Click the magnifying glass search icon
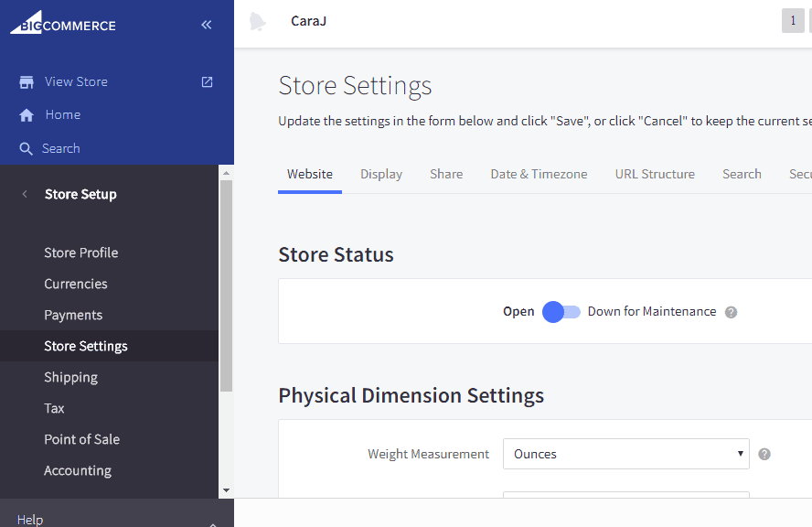 [26, 149]
